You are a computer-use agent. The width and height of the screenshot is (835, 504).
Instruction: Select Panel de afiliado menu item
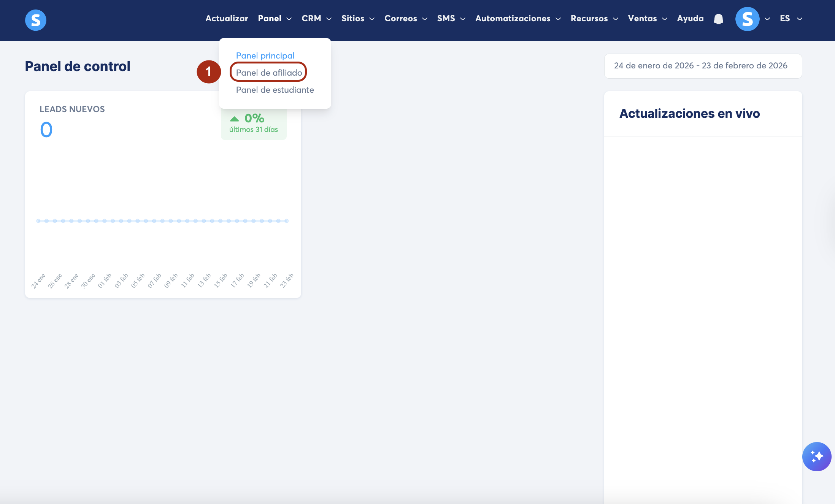click(269, 73)
